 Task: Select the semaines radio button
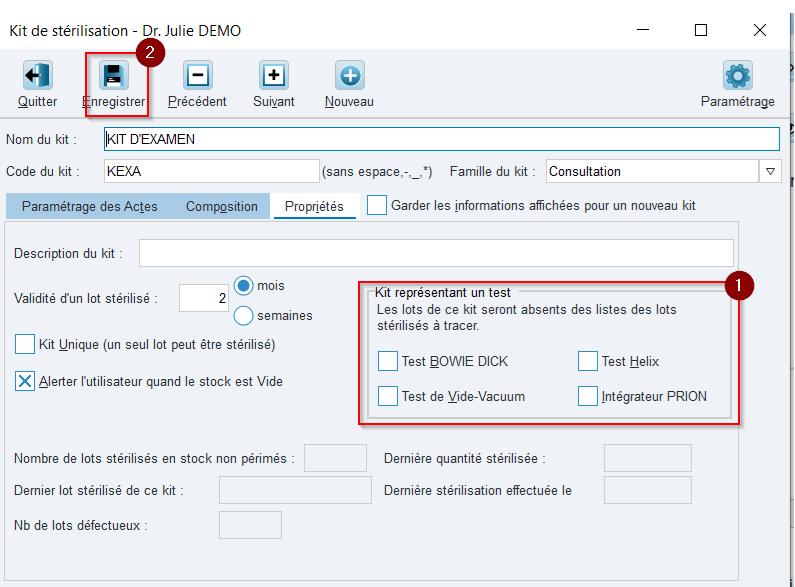(243, 315)
